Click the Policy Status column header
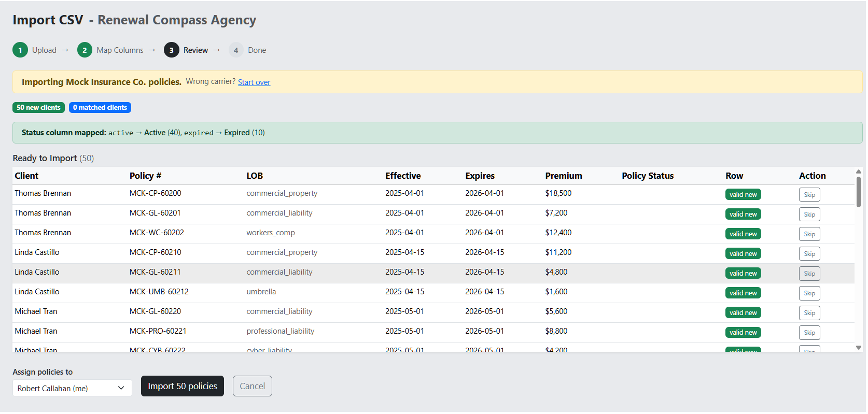This screenshot has height=414, width=868. 648,176
